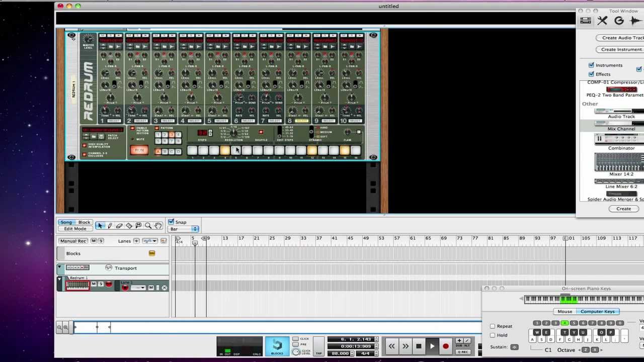This screenshot has width=644, height=362.
Task: Click the Q Rec button in transport
Action: [463, 351]
